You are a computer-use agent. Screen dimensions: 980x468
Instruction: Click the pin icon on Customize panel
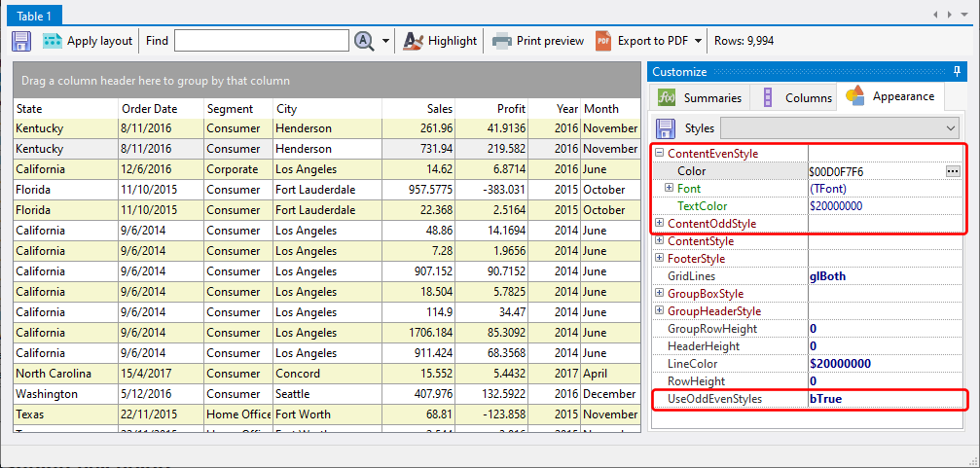click(x=958, y=72)
